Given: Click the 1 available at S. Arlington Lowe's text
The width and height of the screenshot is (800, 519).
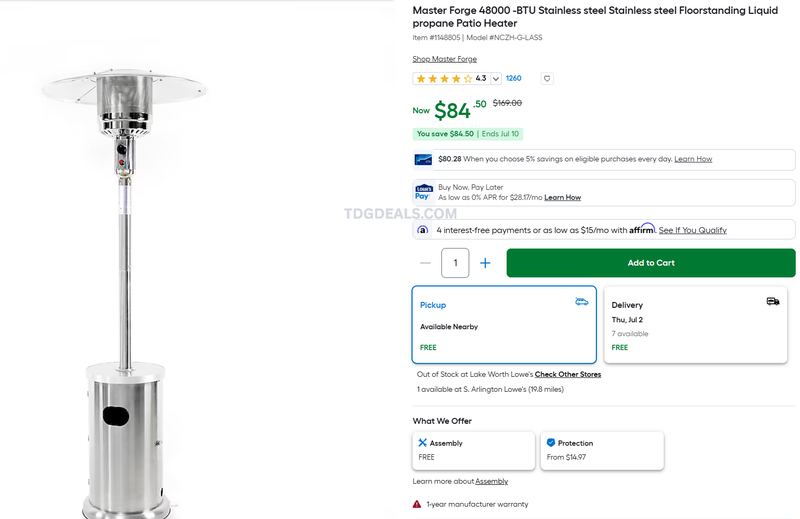Looking at the screenshot, I should [490, 389].
